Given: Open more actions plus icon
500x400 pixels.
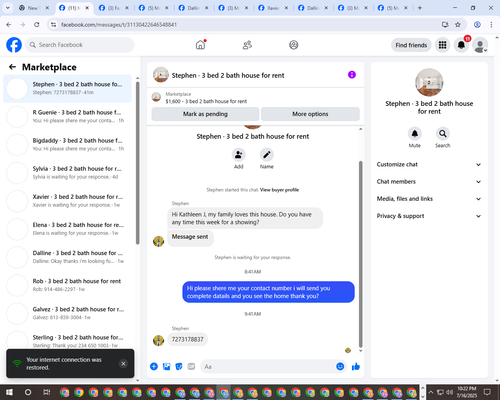Looking at the screenshot, I should click(154, 367).
